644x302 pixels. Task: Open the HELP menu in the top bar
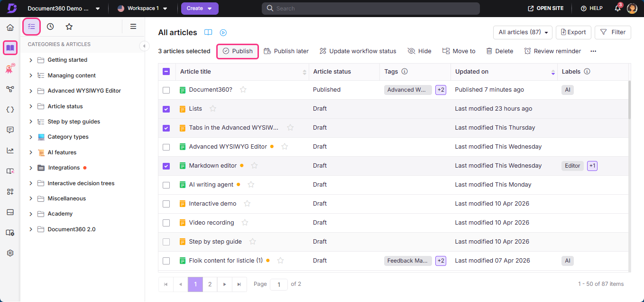pos(591,8)
